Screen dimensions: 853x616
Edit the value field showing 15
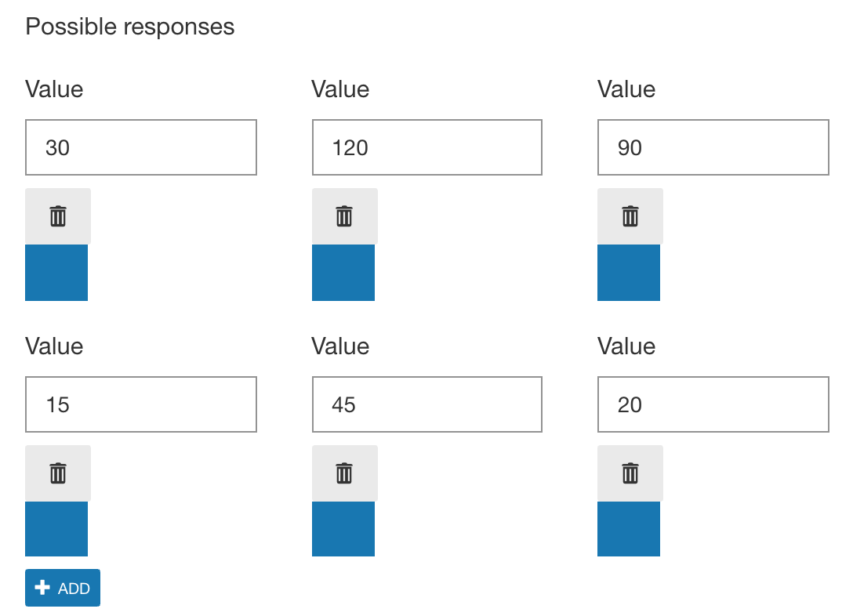tap(141, 404)
